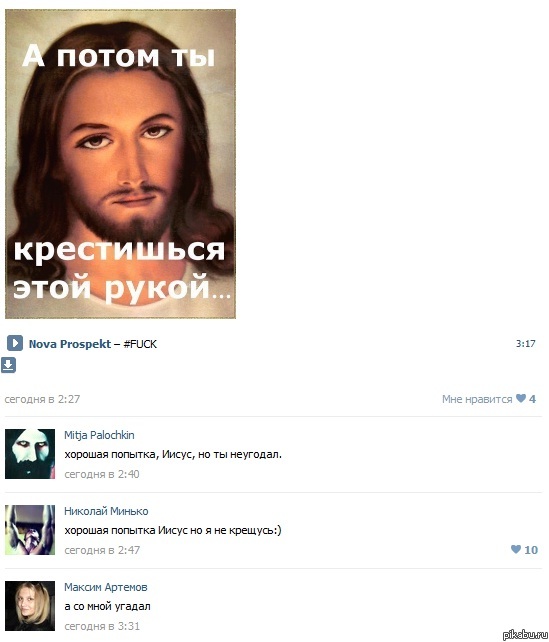
Task: Open Mitja Palochkin profile name
Action: pyautogui.click(x=99, y=435)
